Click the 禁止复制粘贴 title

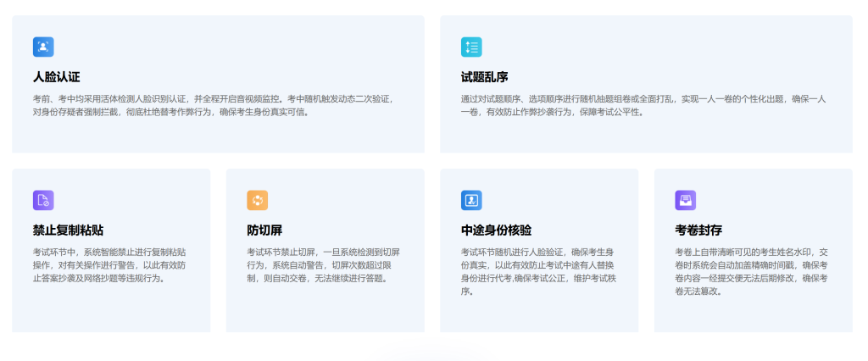(x=69, y=230)
